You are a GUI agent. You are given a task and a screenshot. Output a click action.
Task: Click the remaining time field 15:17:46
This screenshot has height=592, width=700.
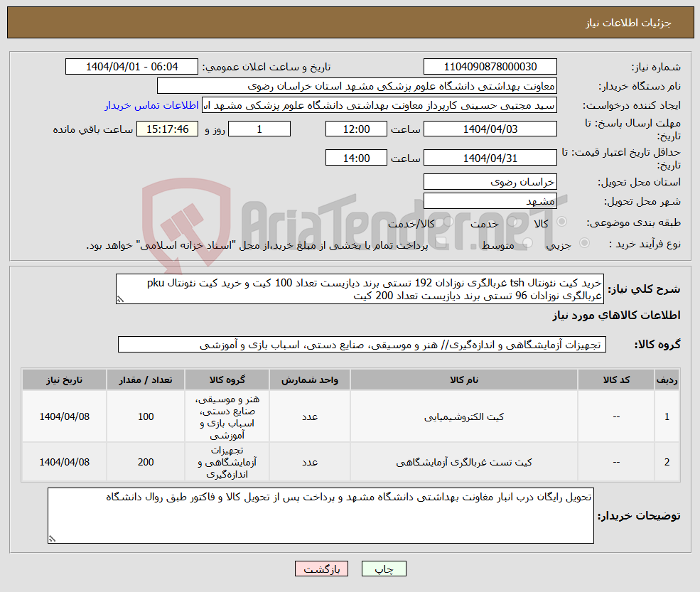click(168, 129)
